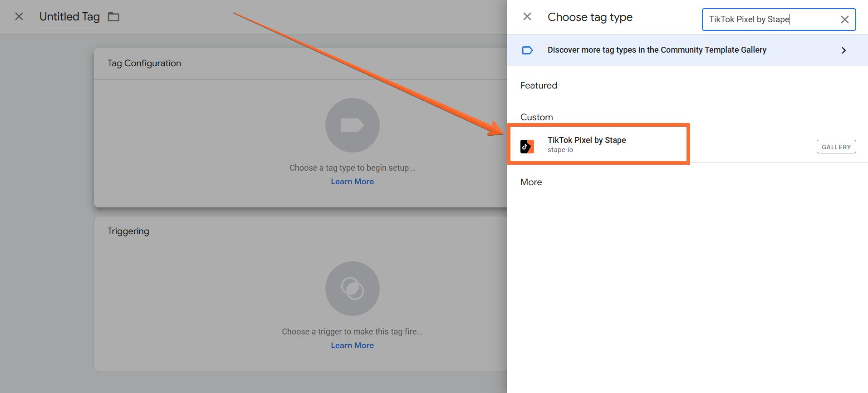Click 'Choose a tag type to begin setup...' text
Viewport: 868px width, 393px height.
(x=352, y=168)
